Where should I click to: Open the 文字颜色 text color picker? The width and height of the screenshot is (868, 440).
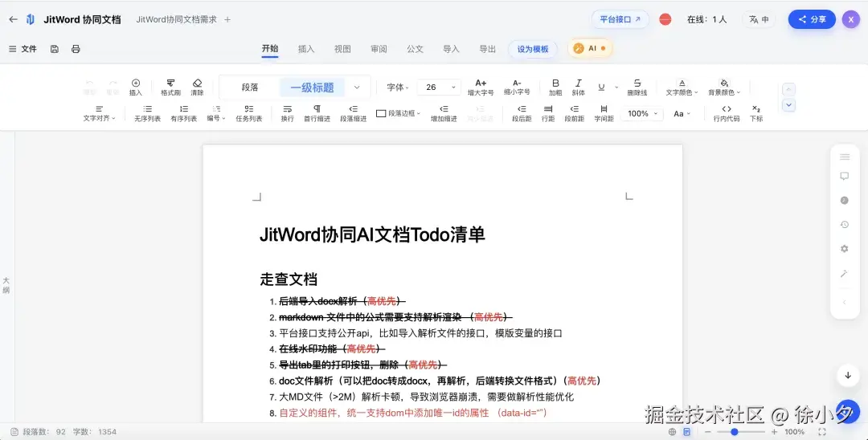pos(682,87)
